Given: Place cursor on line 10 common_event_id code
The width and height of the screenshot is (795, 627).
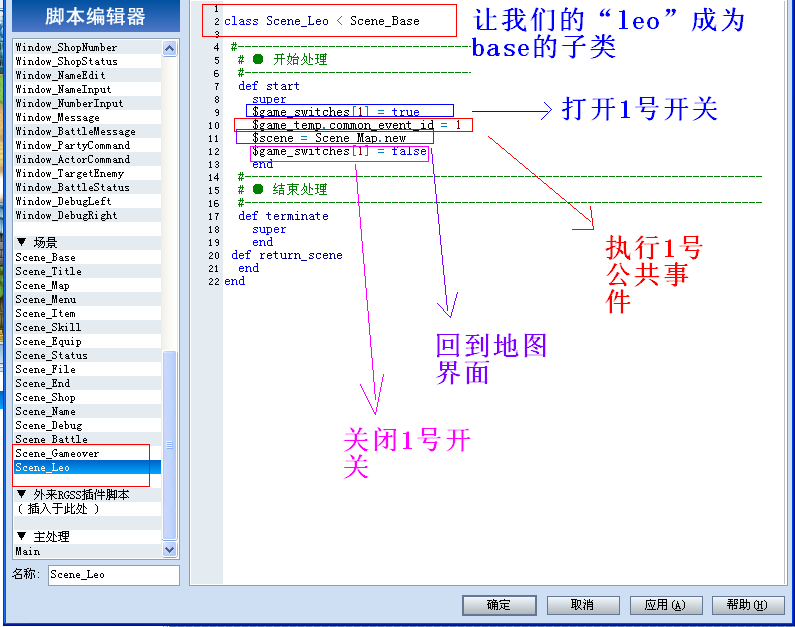Looking at the screenshot, I should [356, 125].
